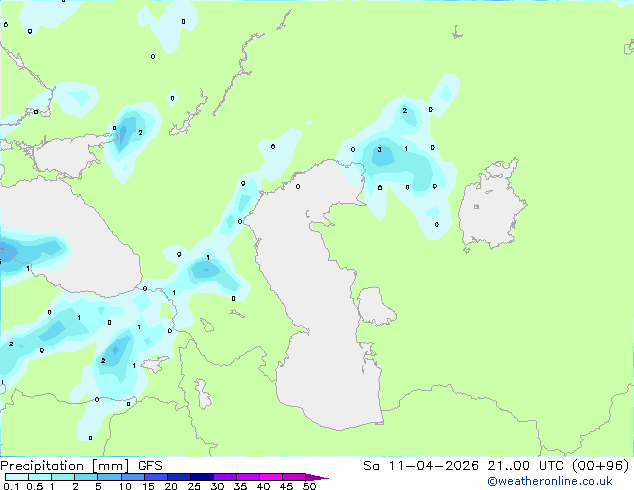Click the '21..00 UTC (00+96)' time text
The width and height of the screenshot is (634, 490).
(x=558, y=466)
